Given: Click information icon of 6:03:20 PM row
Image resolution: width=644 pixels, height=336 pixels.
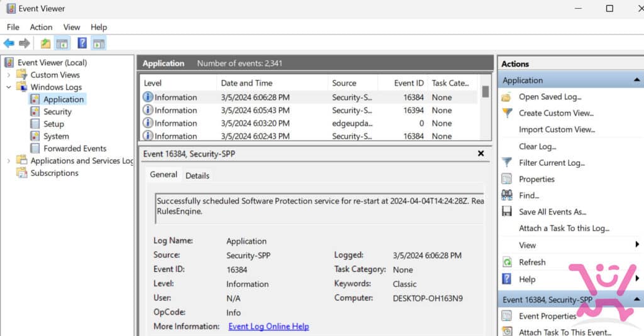Looking at the screenshot, I should [x=148, y=122].
